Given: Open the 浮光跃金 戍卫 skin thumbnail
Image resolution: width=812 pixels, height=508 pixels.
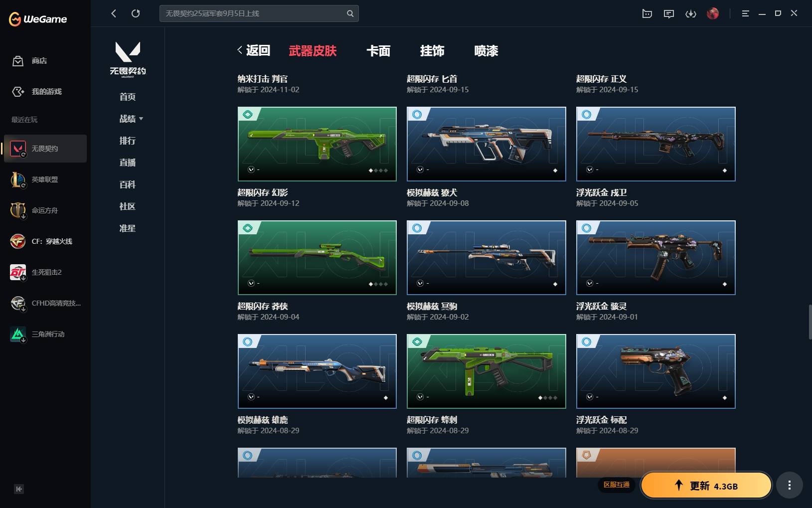Looking at the screenshot, I should 656,144.
